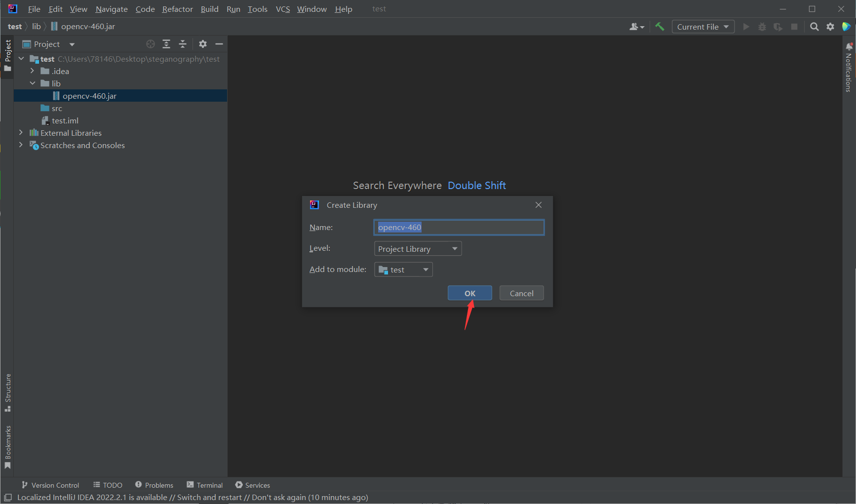Expand Scratches and Consoles node

pos(21,145)
